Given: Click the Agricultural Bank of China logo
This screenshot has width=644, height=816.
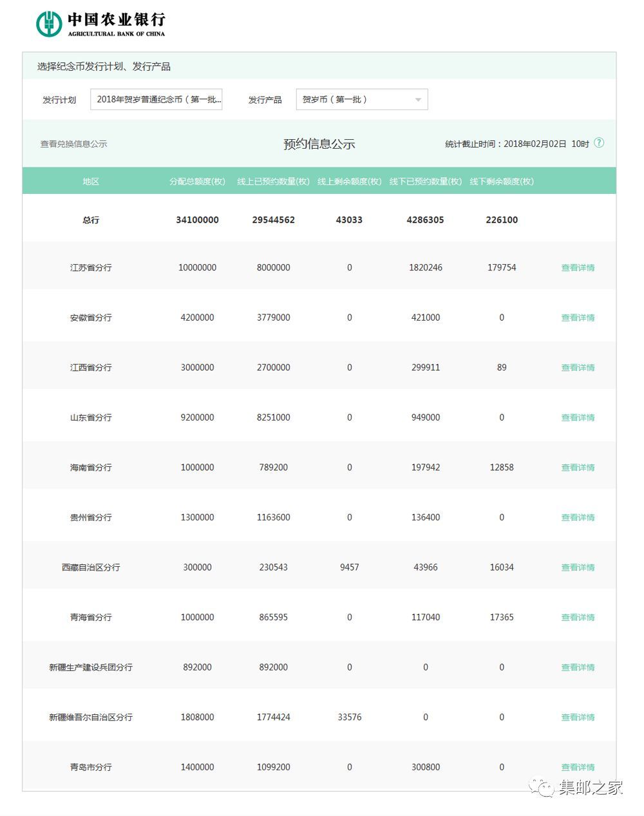Looking at the screenshot, I should coord(100,24).
